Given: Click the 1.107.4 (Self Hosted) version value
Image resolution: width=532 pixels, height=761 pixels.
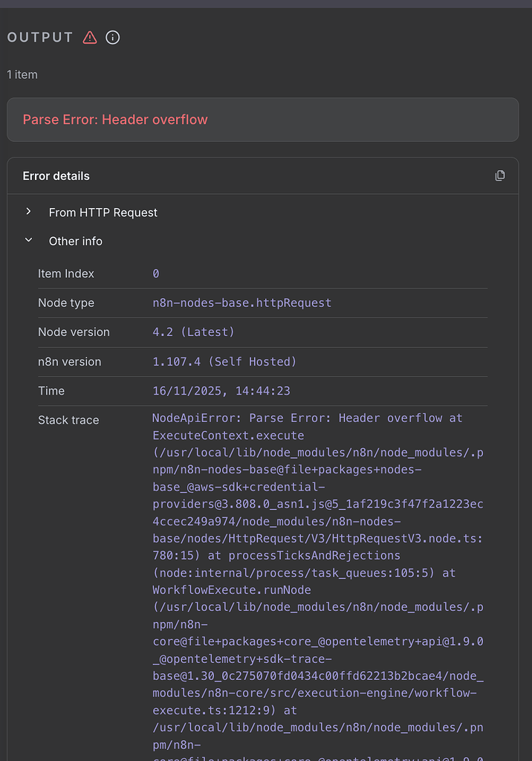Looking at the screenshot, I should click(x=224, y=362).
